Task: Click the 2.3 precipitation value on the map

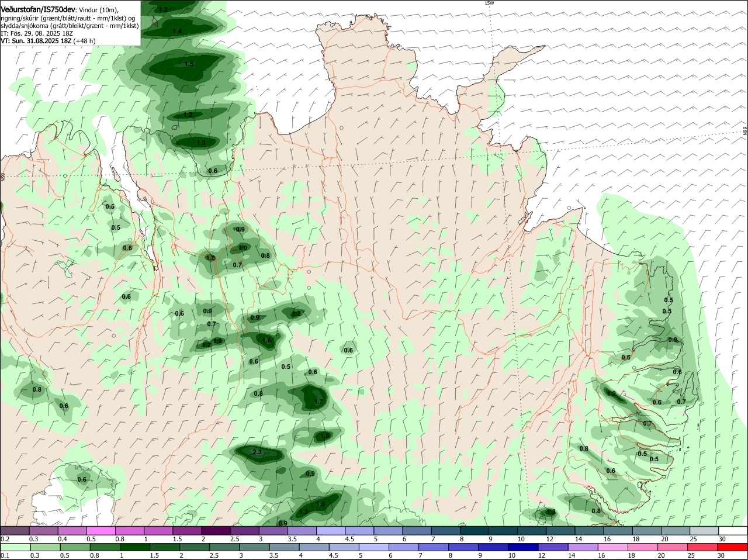Action: pyautogui.click(x=257, y=452)
